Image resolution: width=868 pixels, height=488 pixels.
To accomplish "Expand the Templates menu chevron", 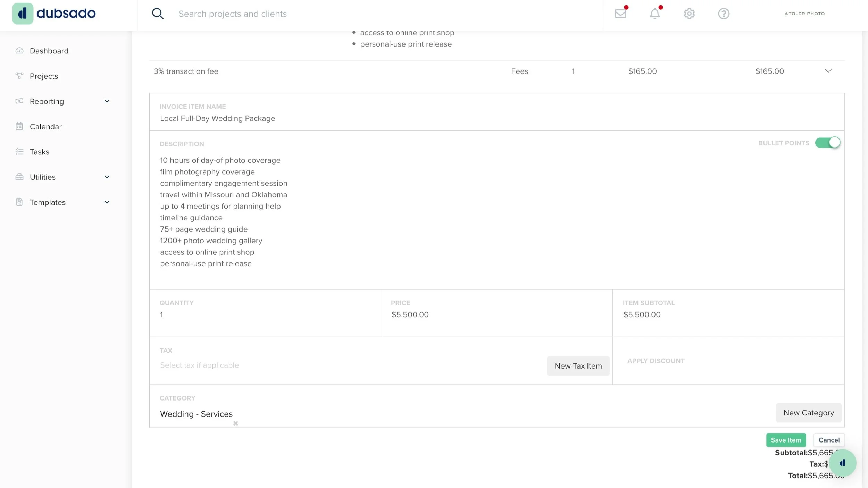I will (107, 202).
